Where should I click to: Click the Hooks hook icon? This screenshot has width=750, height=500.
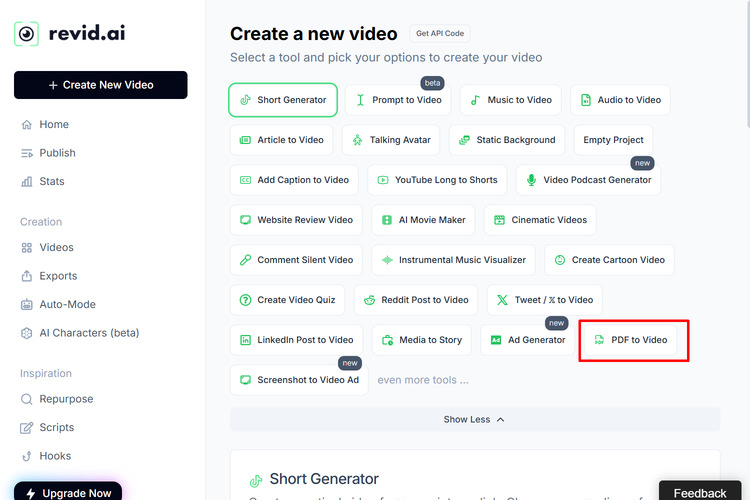click(27, 456)
